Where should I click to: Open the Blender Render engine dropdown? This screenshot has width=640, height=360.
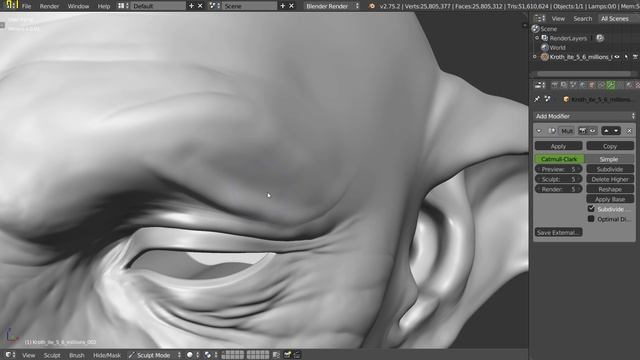tap(332, 6)
